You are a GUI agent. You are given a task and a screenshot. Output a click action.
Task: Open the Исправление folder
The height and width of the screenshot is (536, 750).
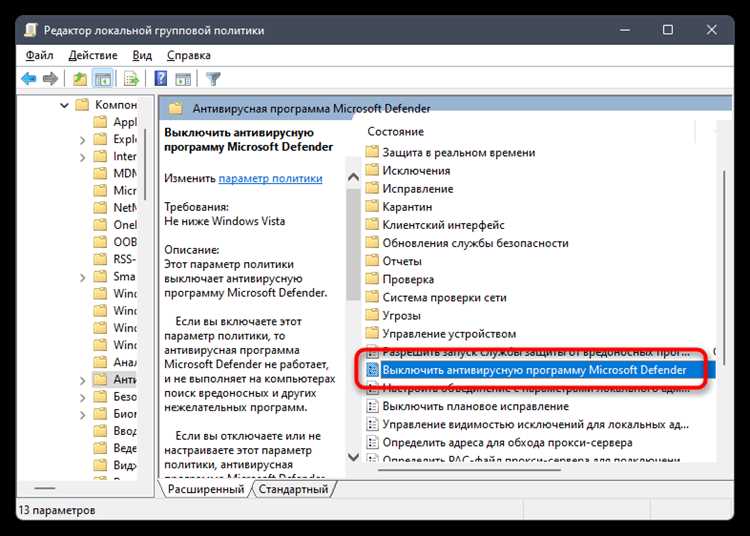click(409, 189)
